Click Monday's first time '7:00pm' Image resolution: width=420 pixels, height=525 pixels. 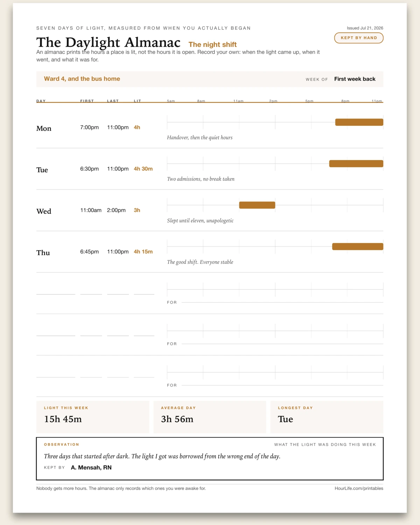[x=90, y=127]
